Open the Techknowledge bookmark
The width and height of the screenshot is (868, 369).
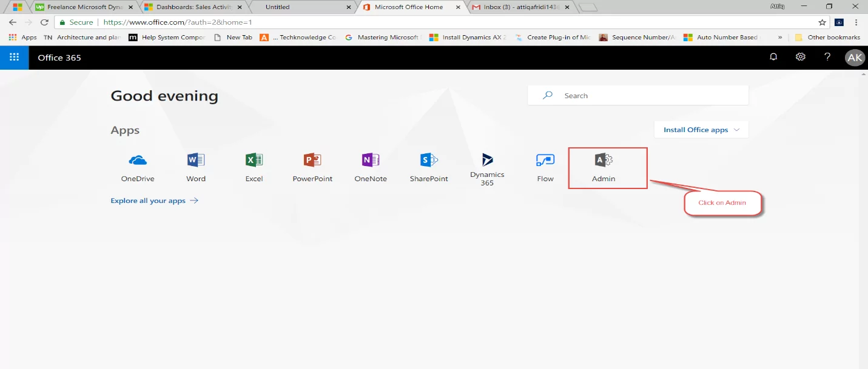click(x=298, y=38)
